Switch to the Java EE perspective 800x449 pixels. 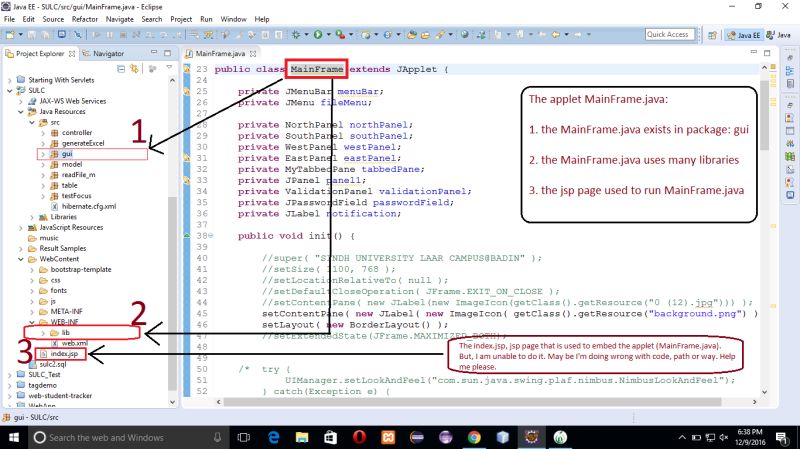743,35
